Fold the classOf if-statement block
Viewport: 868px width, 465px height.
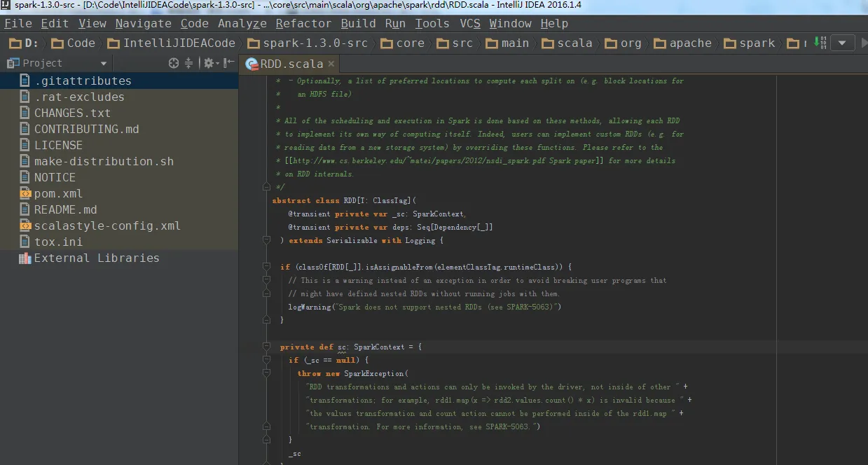(266, 267)
